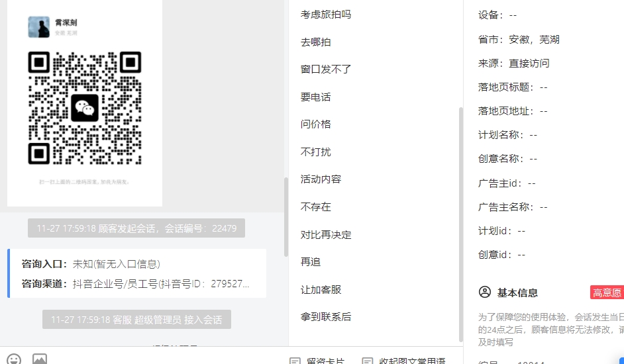Click the session started message 22479
This screenshot has width=624, height=364.
136,228
